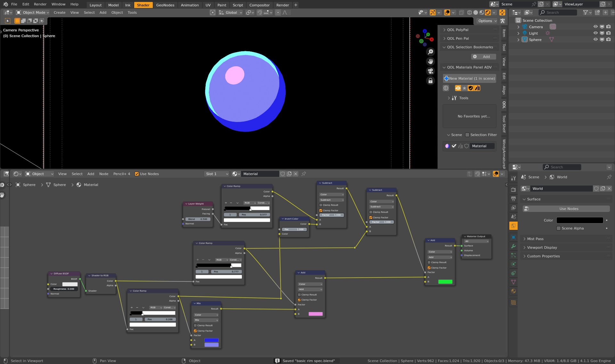The image size is (615, 364).
Task: Click the outliner Search field
Action: [x=558, y=12]
